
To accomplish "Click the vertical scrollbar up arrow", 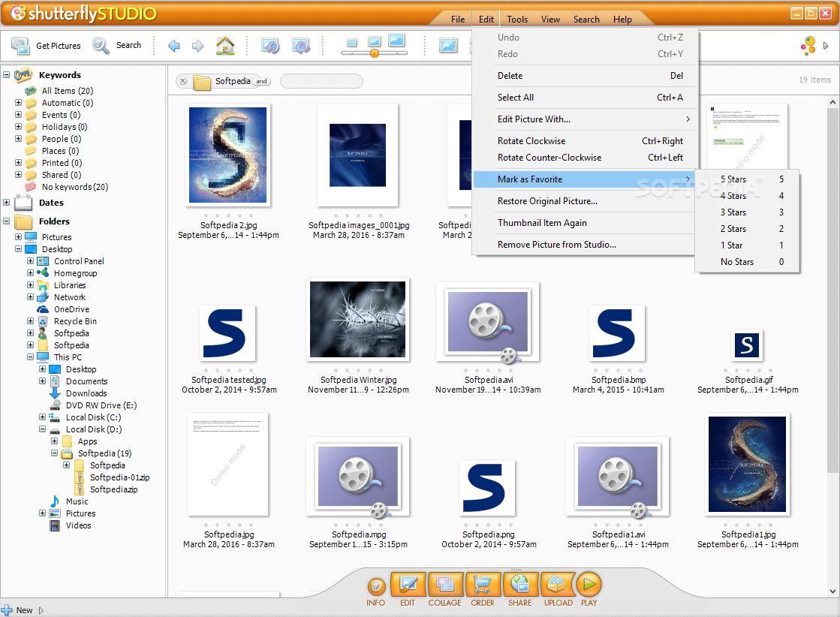I will pos(832,102).
